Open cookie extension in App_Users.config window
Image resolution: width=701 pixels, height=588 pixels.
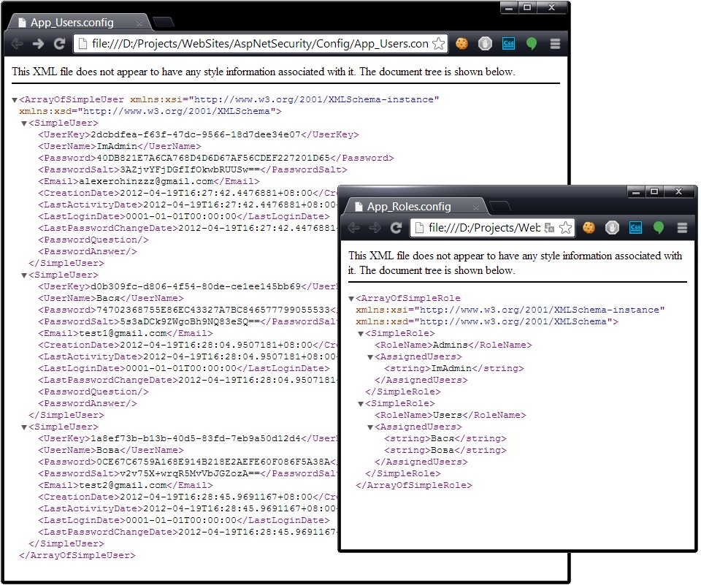pos(461,43)
